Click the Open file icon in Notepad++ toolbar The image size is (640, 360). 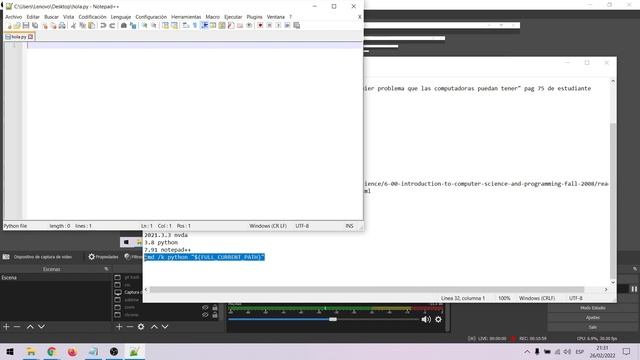17,25
